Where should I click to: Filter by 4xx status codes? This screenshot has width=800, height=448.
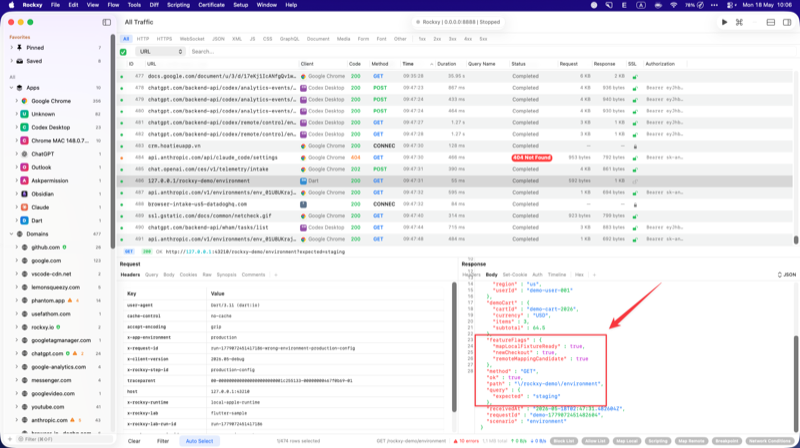click(467, 39)
